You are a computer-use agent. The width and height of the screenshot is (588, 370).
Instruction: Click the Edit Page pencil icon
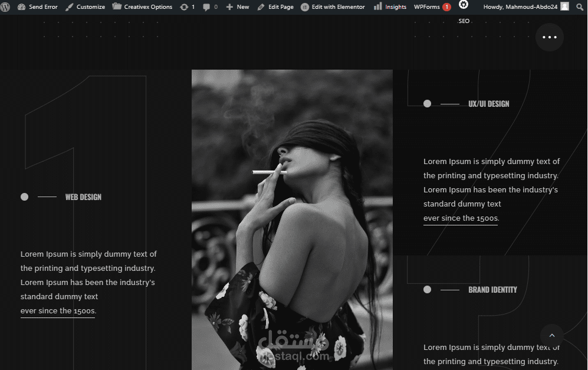[261, 6]
